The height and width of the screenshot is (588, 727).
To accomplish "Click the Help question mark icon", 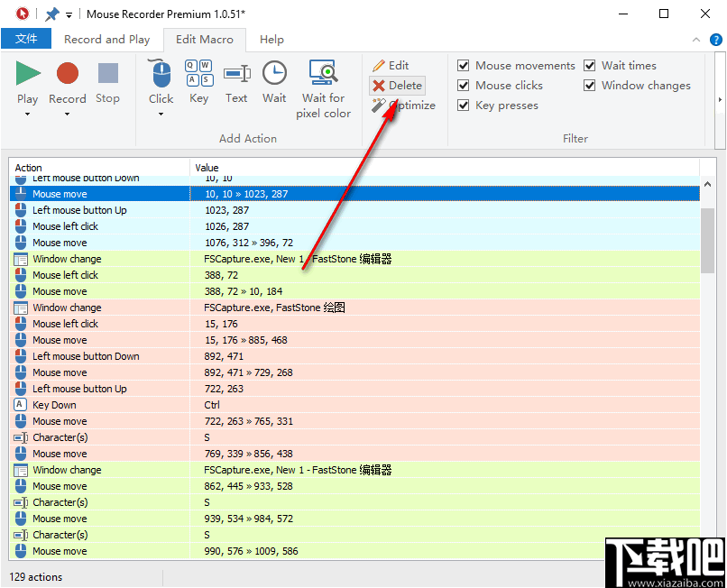I will point(715,40).
